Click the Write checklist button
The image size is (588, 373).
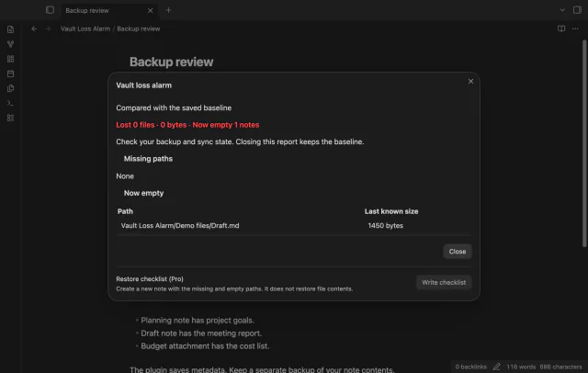(x=444, y=282)
